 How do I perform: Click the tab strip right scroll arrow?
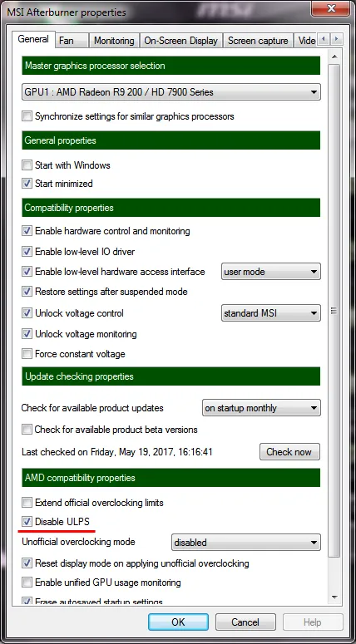pos(337,39)
